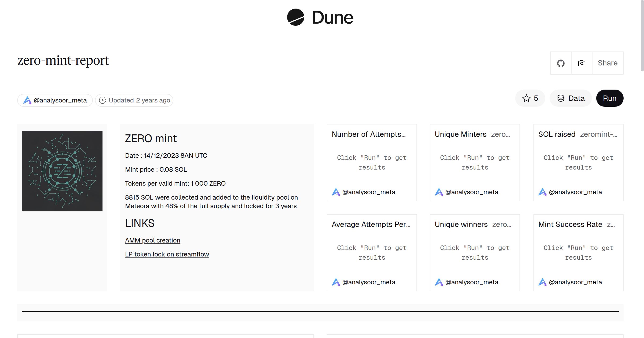Click the ZERO token logo image
This screenshot has width=644, height=338.
point(62,171)
